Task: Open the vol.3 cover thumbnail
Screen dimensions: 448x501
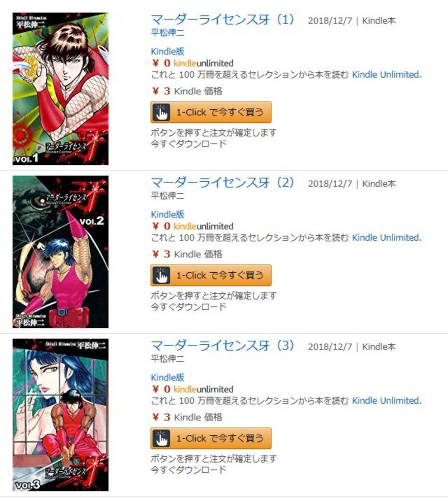Action: pyautogui.click(x=60, y=415)
